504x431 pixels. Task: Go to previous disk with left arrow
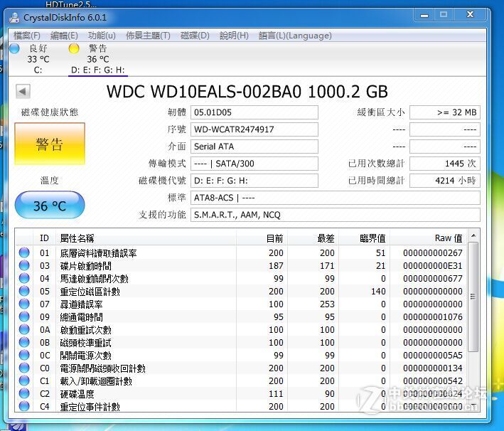(23, 91)
